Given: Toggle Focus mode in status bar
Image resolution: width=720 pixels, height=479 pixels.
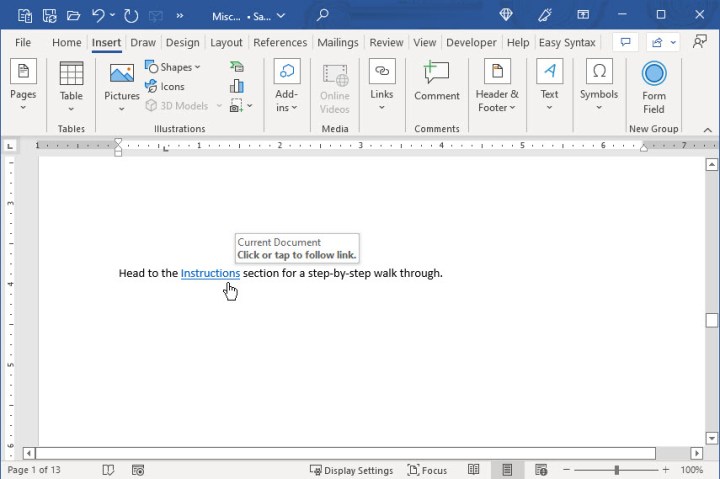Looking at the screenshot, I should coord(428,469).
